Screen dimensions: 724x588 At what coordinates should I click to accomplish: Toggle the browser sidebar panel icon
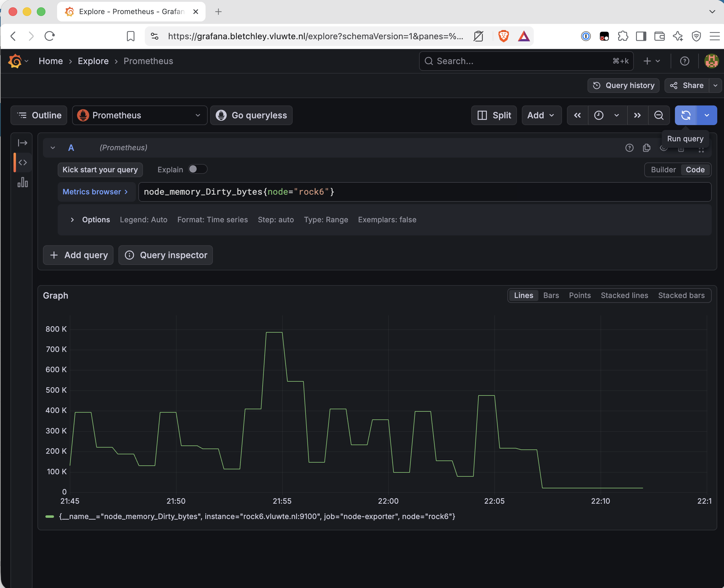coord(641,36)
